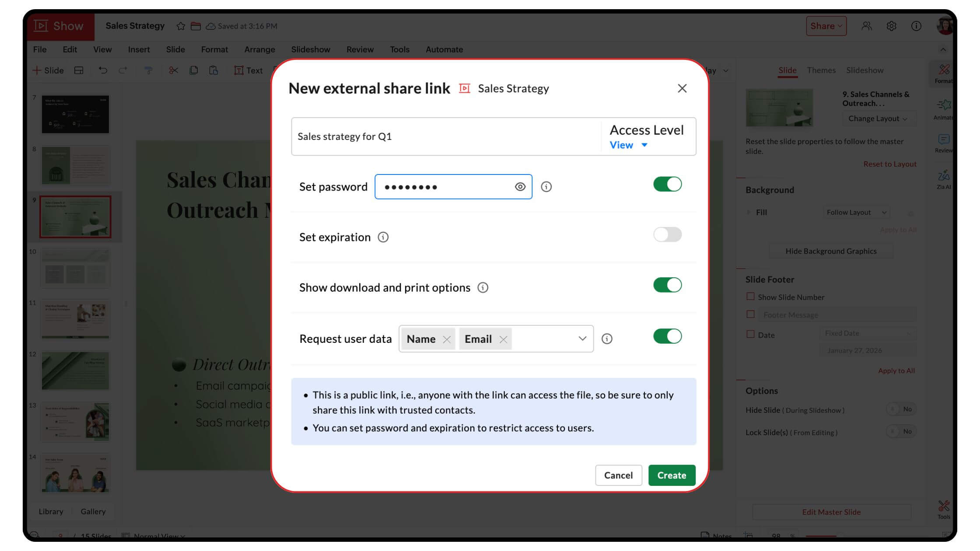Open the Share button dropdown

click(x=826, y=26)
